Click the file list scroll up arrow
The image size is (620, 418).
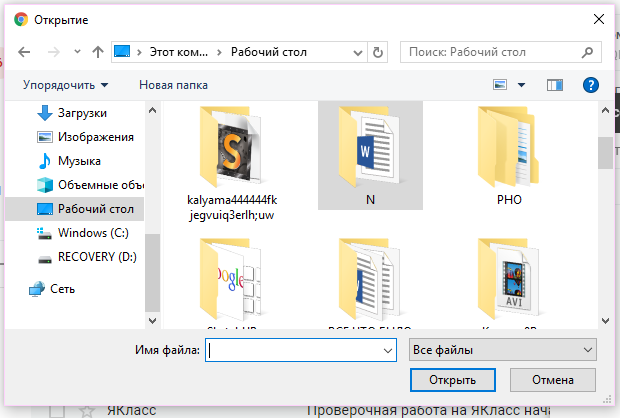tap(605, 111)
